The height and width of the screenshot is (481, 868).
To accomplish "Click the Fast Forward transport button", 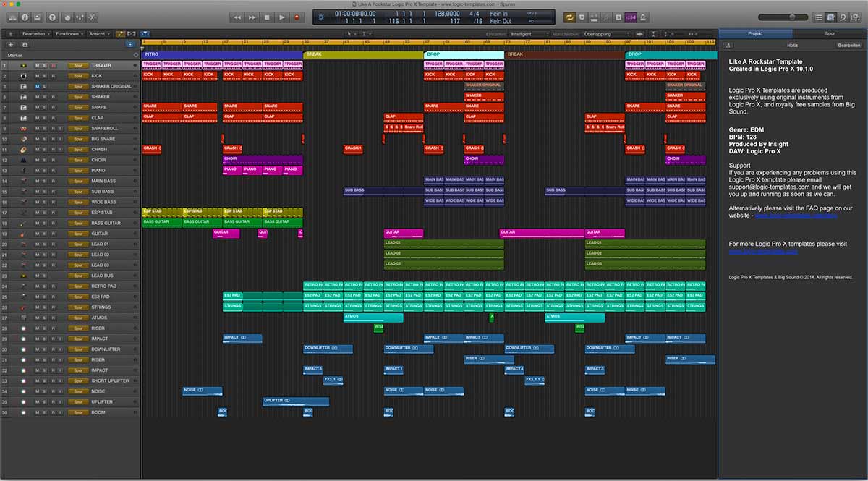I will 252,17.
